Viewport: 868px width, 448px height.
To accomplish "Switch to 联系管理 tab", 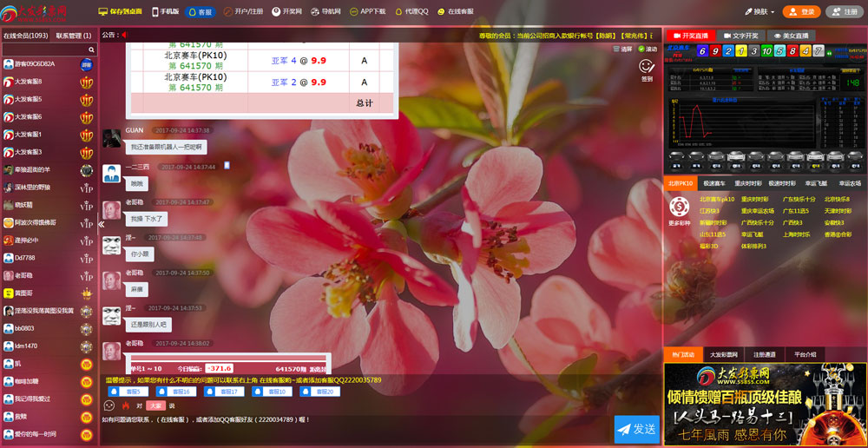I will coord(73,36).
